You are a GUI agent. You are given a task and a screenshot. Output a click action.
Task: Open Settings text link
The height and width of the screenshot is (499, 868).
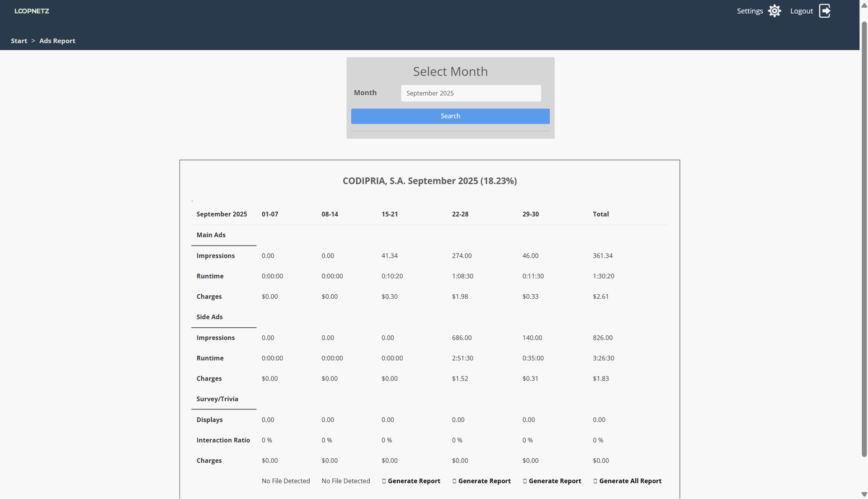pos(750,11)
